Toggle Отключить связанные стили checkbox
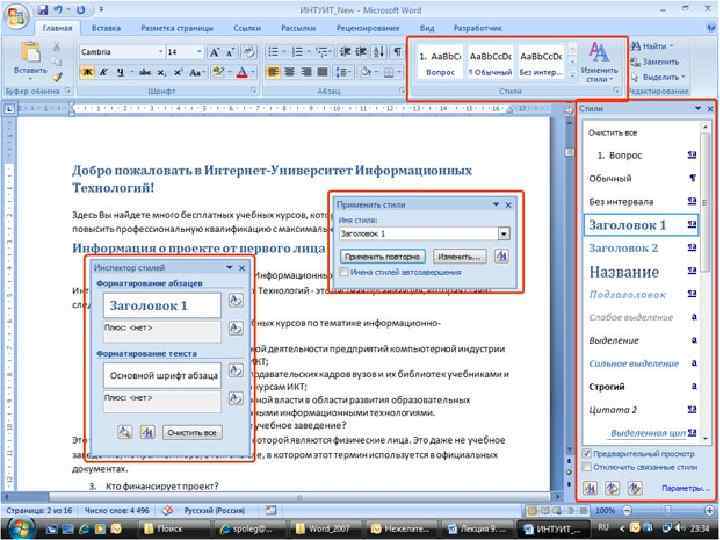 pyautogui.click(x=587, y=467)
